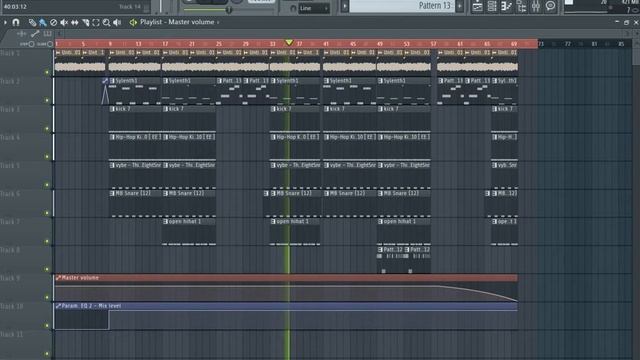Jump to bar 17 on the timeline ruler
640x360 pixels.
point(165,44)
